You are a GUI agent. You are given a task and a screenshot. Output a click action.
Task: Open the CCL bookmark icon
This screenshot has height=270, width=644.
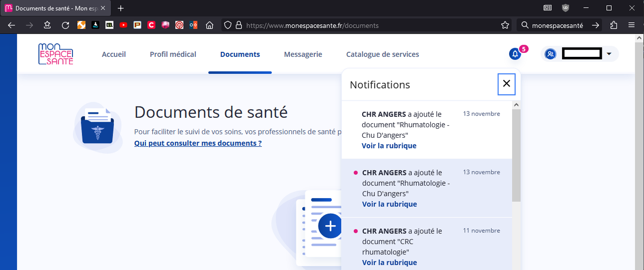click(109, 25)
